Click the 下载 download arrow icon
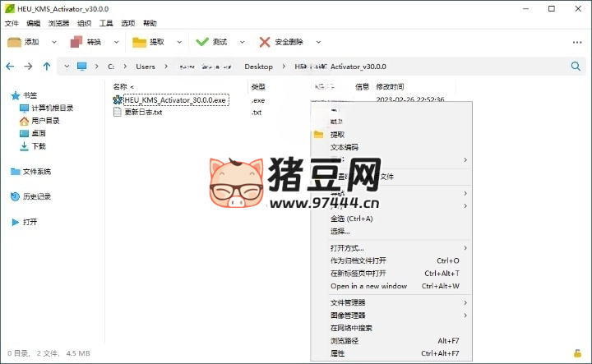Screen dimensions: 592x364 pos(24,146)
